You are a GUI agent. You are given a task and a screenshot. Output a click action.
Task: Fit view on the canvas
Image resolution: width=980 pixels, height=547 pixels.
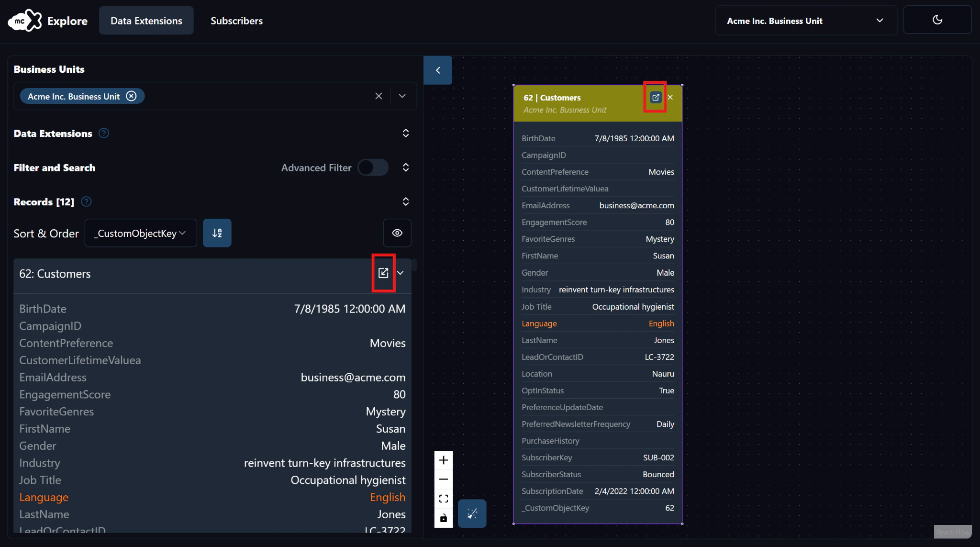tap(444, 499)
